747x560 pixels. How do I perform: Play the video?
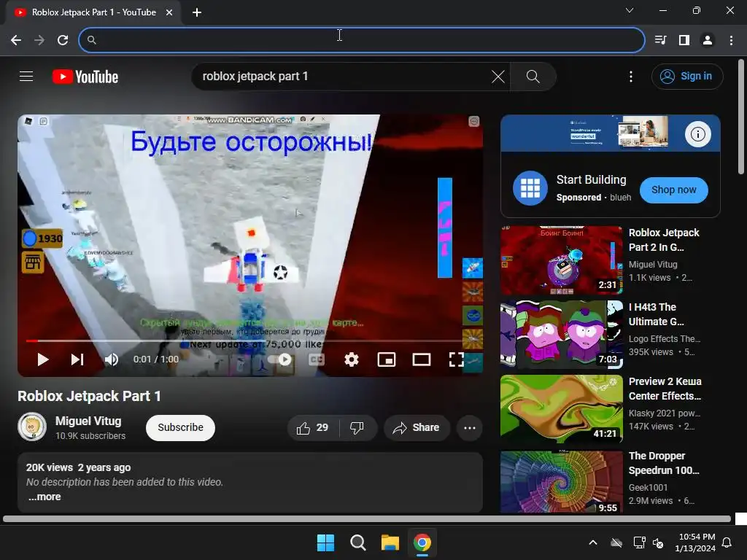43,359
